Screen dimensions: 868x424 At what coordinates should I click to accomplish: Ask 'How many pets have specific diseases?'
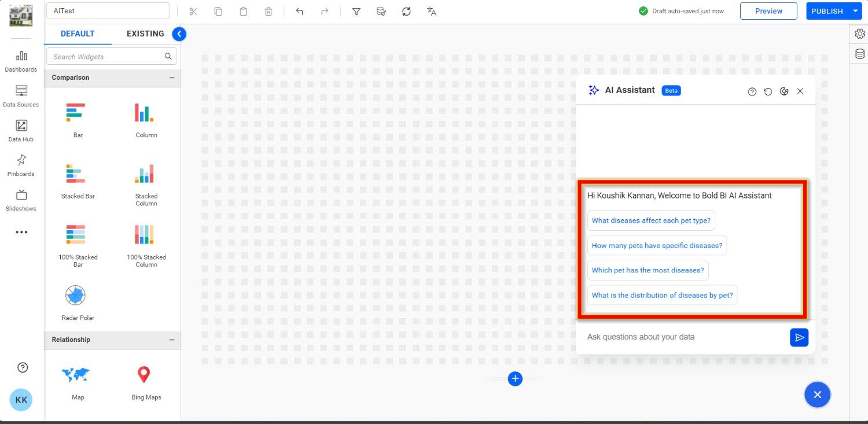point(657,245)
